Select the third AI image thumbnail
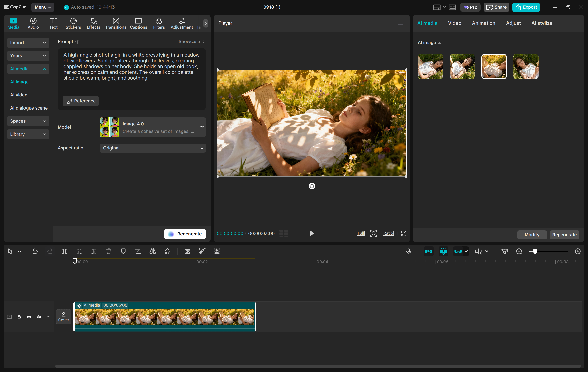Image resolution: width=588 pixels, height=372 pixels. (494, 66)
